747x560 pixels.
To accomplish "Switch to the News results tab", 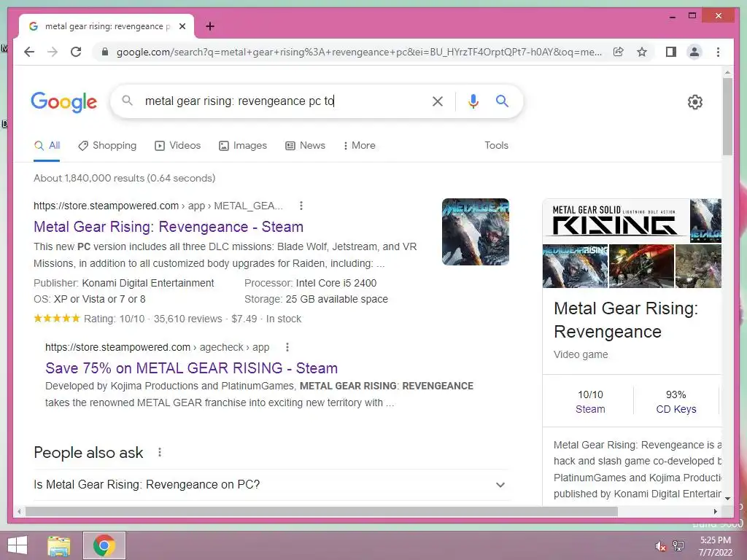I will (x=306, y=146).
